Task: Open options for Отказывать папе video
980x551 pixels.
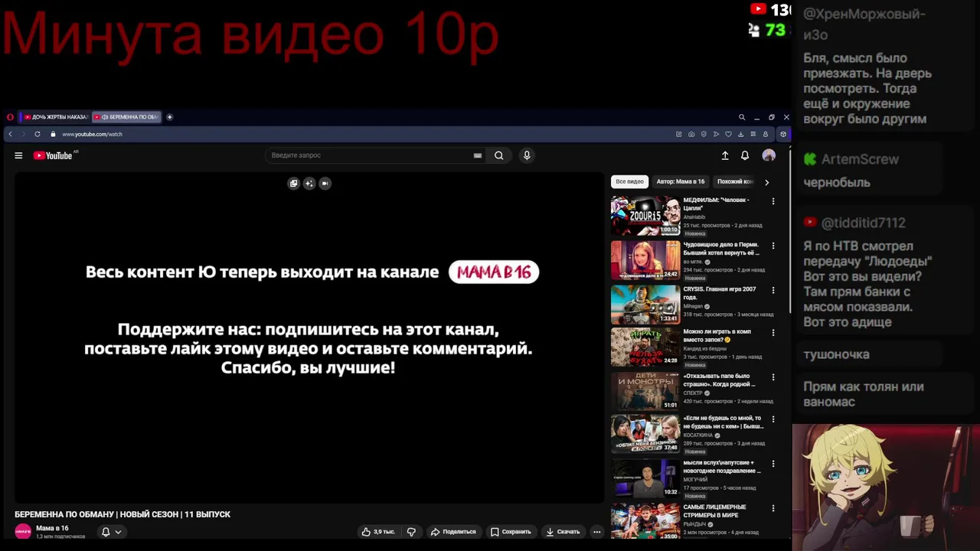Action: pyautogui.click(x=773, y=377)
